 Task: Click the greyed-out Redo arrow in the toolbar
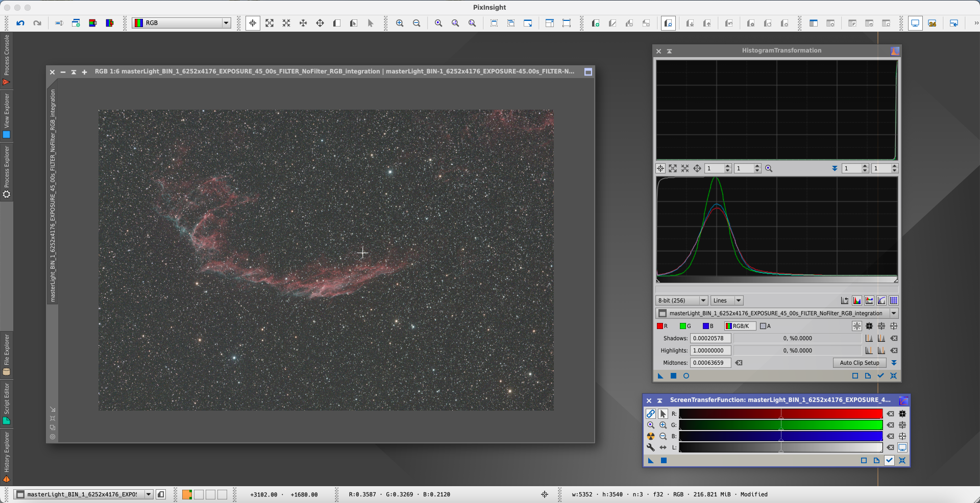tap(37, 23)
